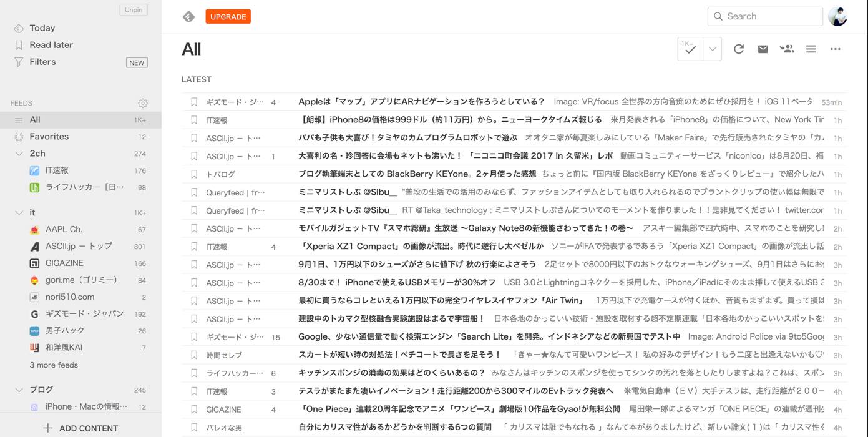
Task: Open トカマク型核融合実験施設 article
Action: [391, 319]
